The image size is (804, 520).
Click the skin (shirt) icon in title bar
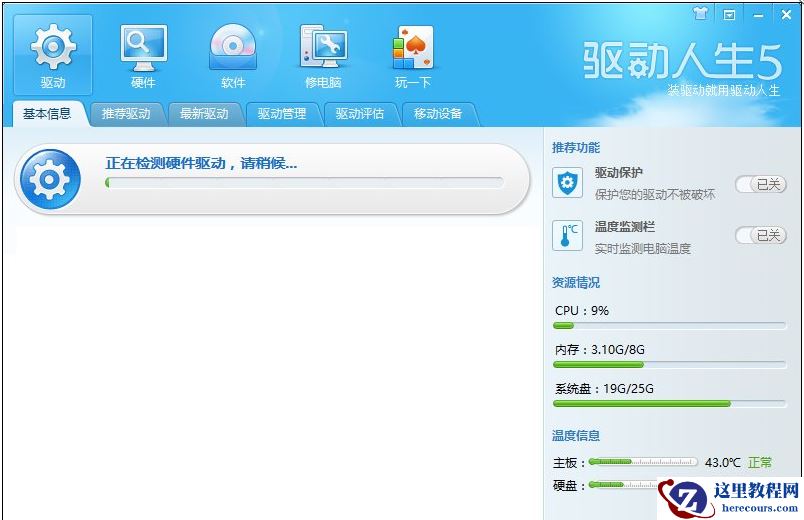tap(700, 14)
